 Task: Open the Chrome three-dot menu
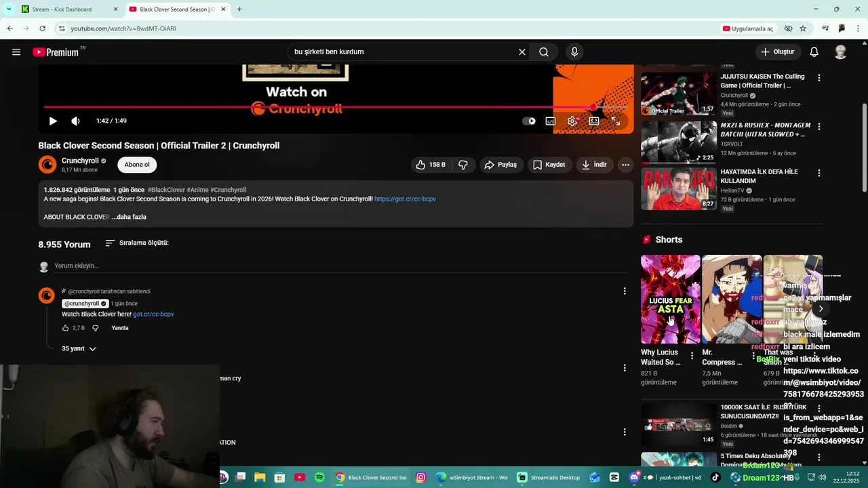tap(859, 28)
